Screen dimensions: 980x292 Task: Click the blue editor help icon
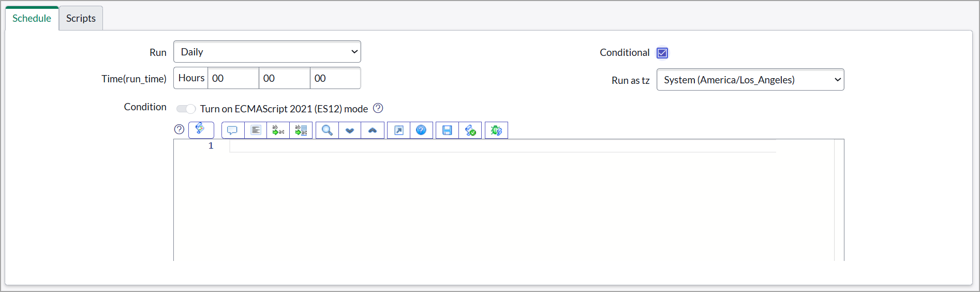421,130
